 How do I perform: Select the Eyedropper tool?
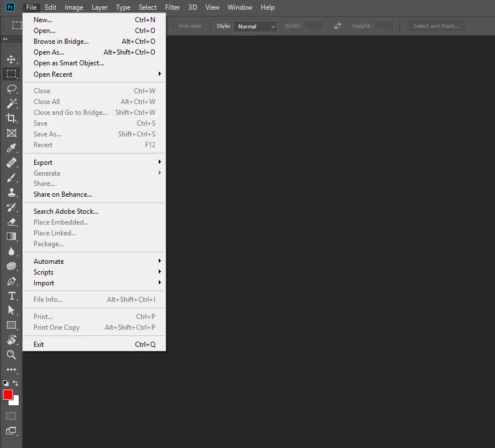[11, 148]
